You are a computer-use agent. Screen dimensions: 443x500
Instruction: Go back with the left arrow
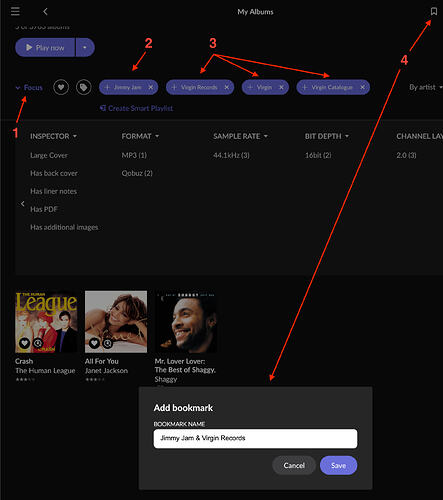click(45, 12)
